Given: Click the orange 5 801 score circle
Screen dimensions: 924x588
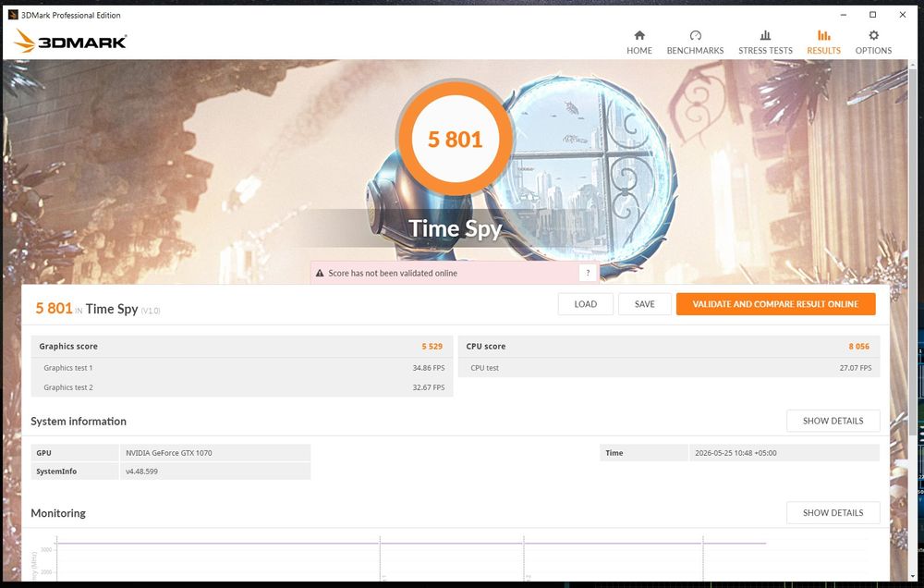Looking at the screenshot, I should (455, 140).
